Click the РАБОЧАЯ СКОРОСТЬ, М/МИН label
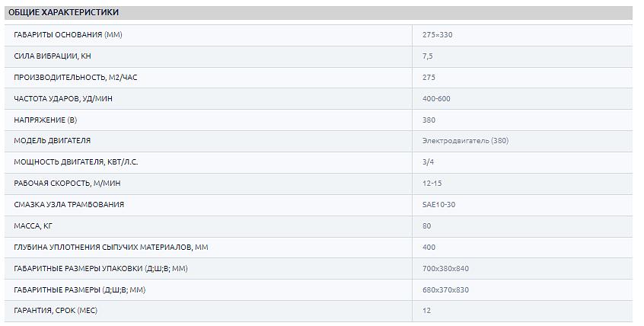This screenshot has width=644, height=326. (67, 184)
